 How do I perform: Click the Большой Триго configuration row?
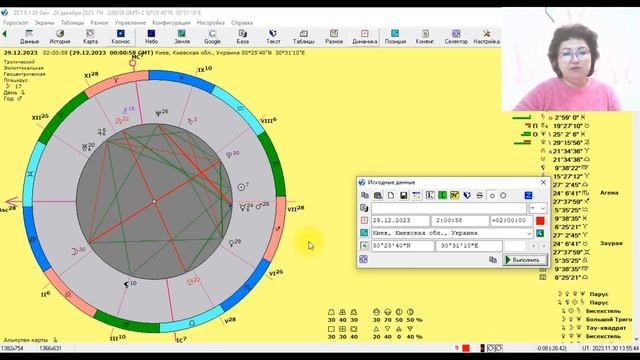click(x=597, y=320)
